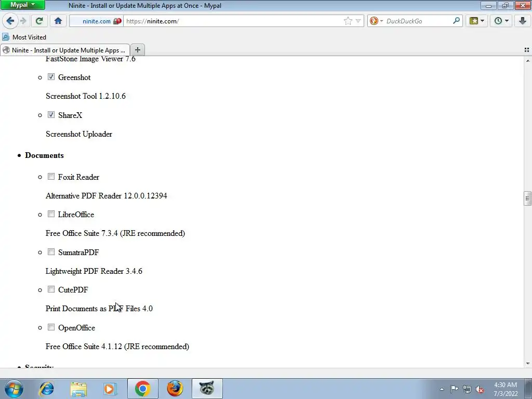Check the OpenOffice checkbox
The image size is (532, 399).
(51, 327)
